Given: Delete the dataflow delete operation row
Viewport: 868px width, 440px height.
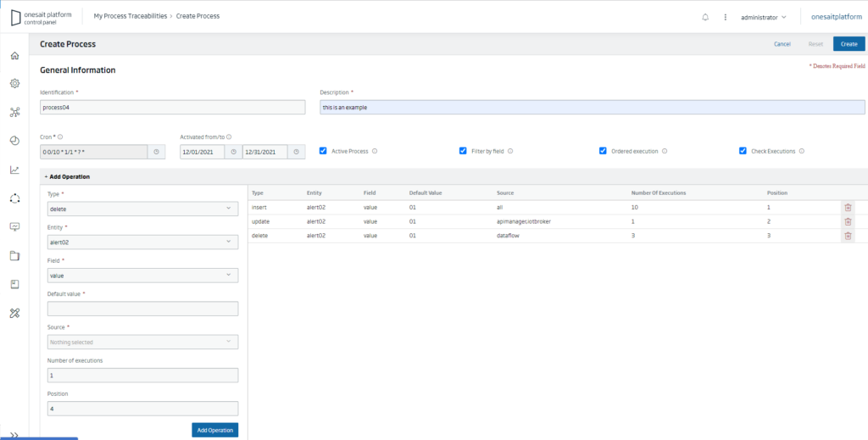Looking at the screenshot, I should click(x=848, y=236).
